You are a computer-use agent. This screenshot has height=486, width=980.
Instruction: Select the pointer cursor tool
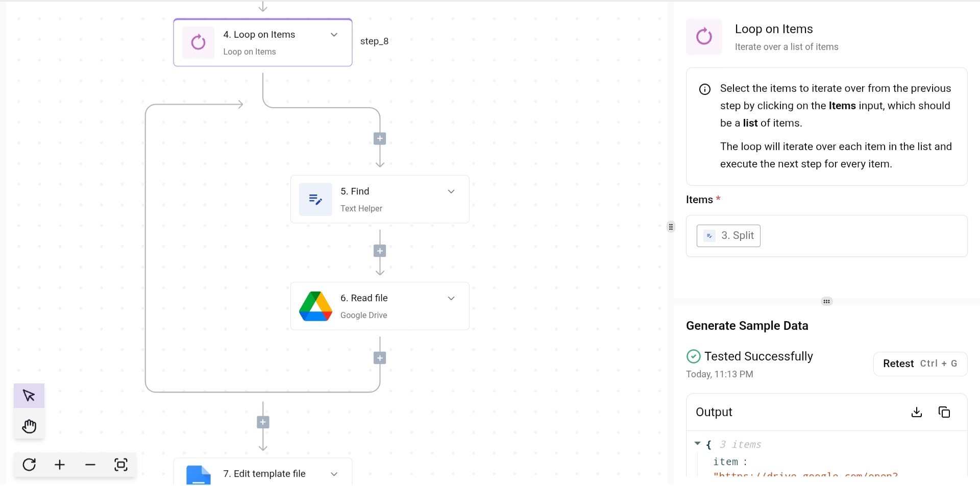click(x=29, y=396)
